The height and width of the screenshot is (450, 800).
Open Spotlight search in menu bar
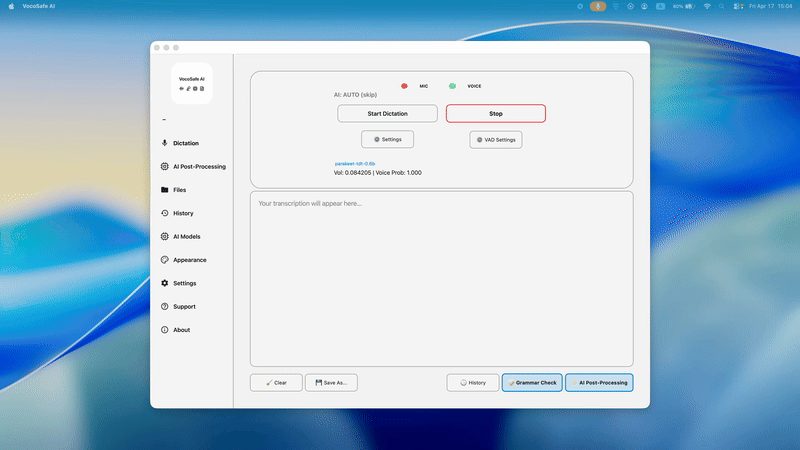tap(721, 6)
